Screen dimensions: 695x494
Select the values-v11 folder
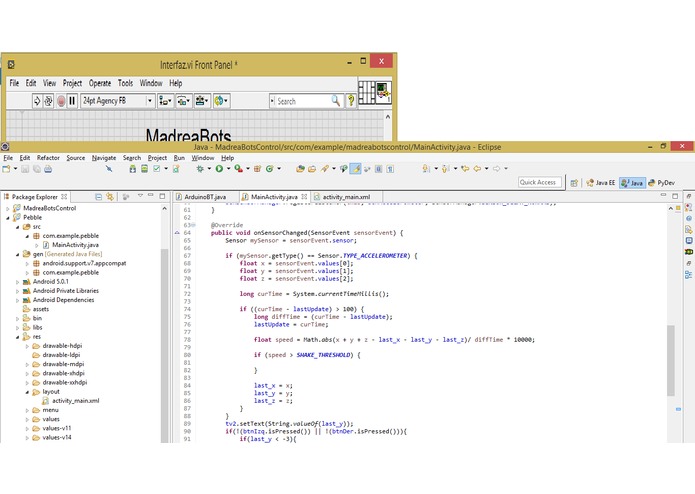click(57, 428)
